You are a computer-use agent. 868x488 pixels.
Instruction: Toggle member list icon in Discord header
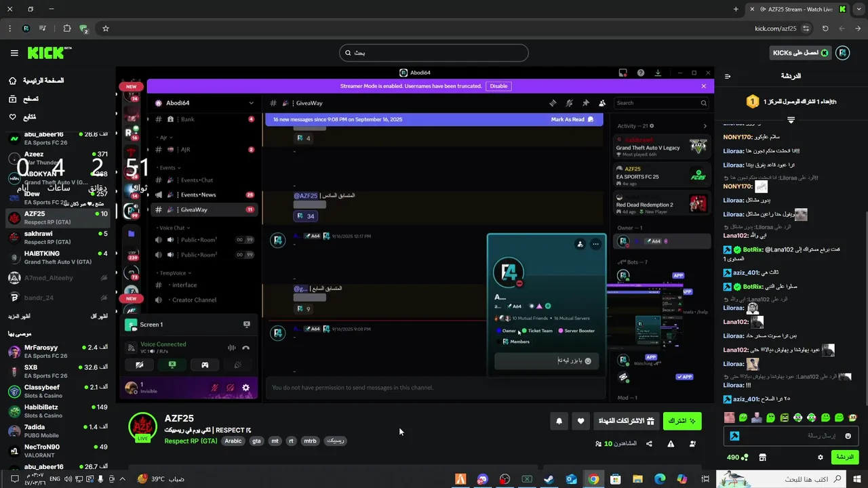pos(601,103)
